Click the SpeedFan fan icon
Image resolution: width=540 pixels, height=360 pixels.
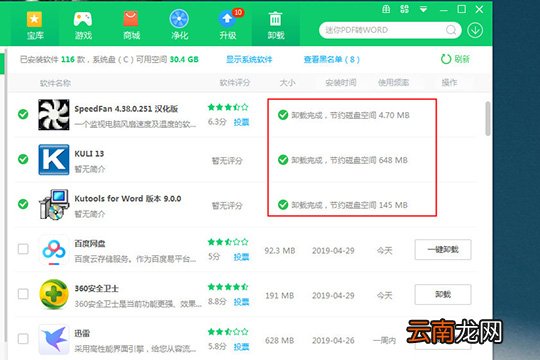[x=54, y=114]
